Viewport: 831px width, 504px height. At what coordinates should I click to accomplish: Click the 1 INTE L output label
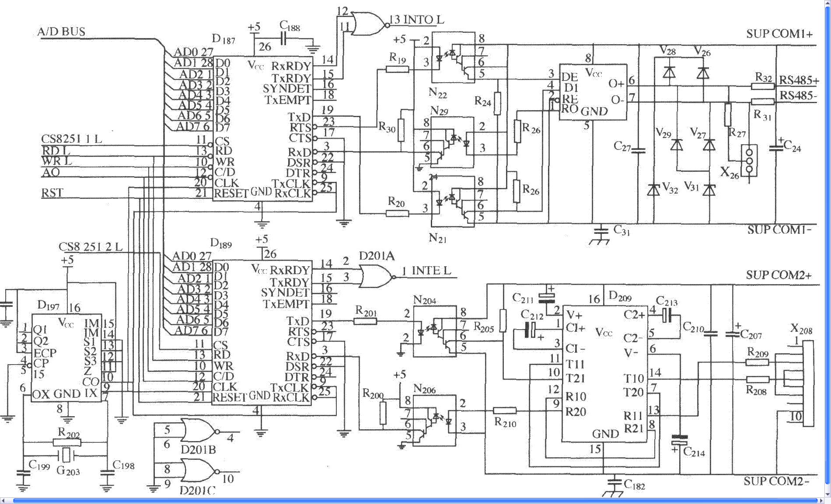426,271
